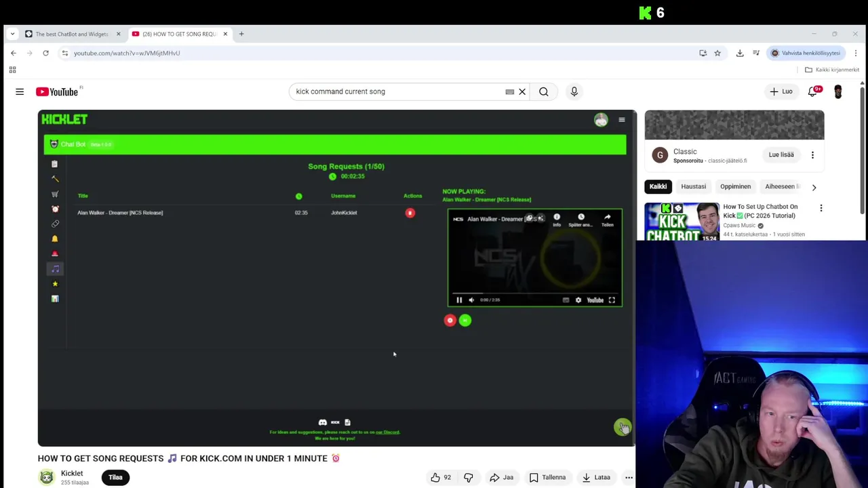This screenshot has width=868, height=488.
Task: Click the Jaa share button
Action: 502,477
